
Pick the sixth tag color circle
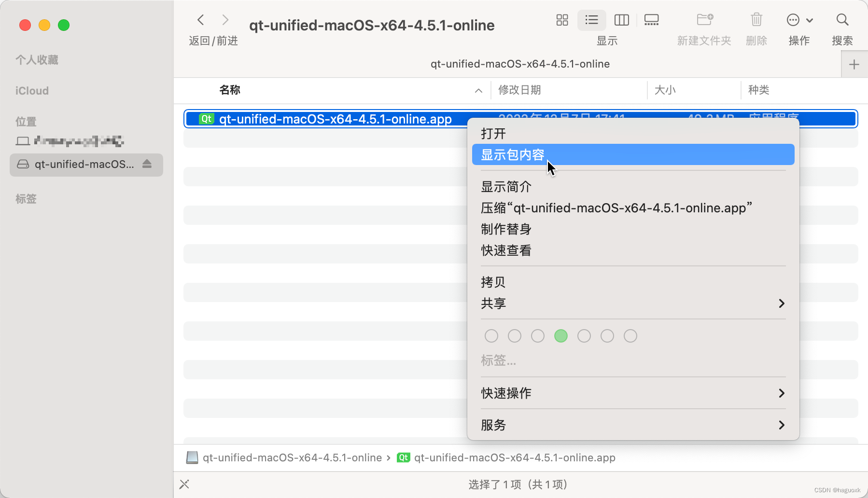[x=607, y=336]
